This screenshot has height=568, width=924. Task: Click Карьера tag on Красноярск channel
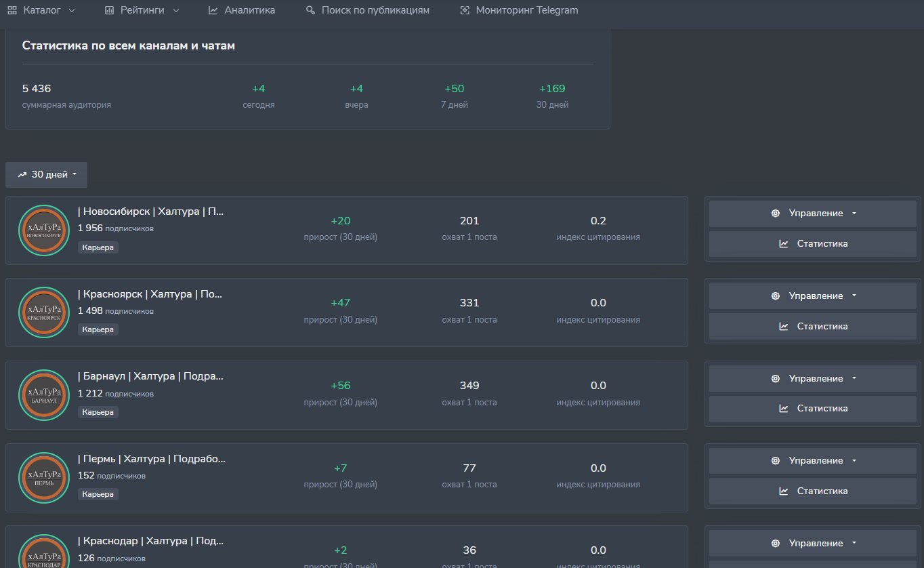[x=98, y=329]
